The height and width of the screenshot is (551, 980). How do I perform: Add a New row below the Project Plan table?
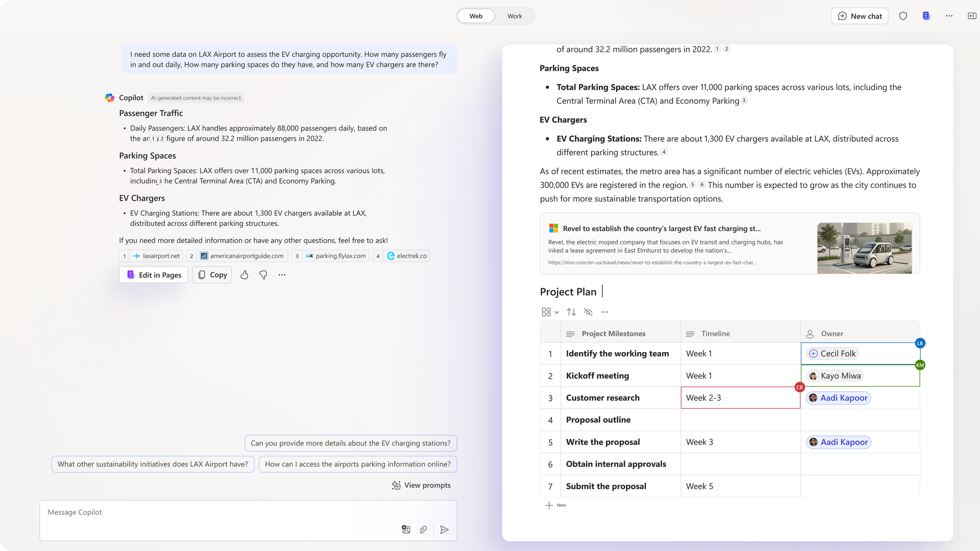[556, 505]
